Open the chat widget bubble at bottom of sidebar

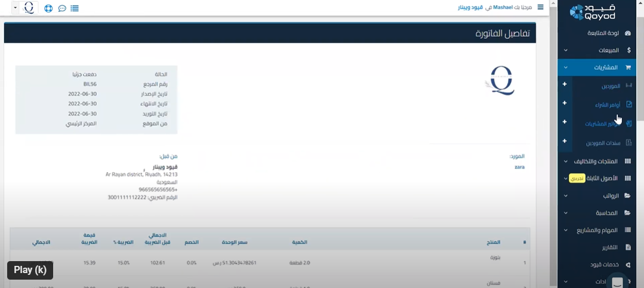tap(617, 282)
